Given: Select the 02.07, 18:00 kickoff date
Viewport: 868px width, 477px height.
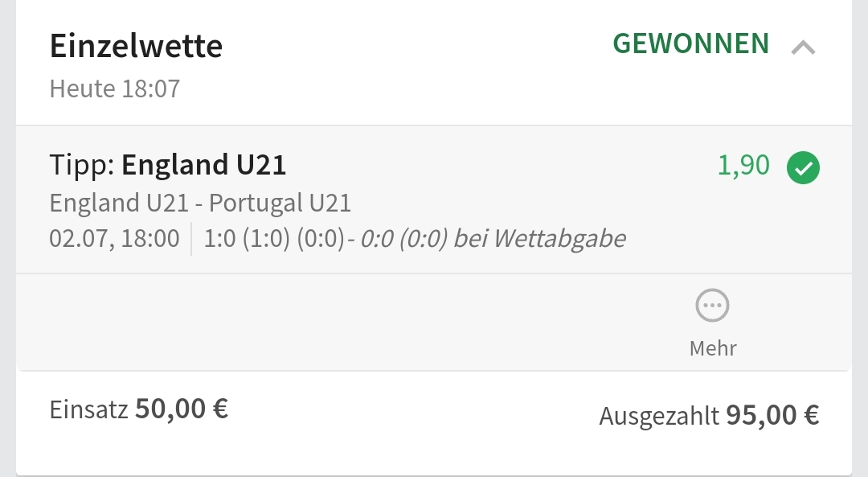Looking at the screenshot, I should pyautogui.click(x=114, y=239).
